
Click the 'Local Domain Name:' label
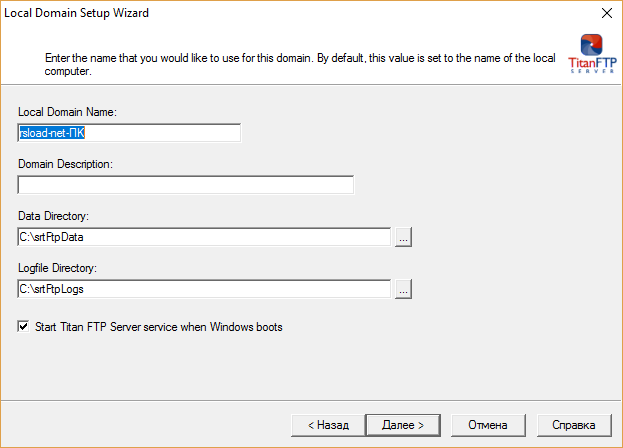pos(68,111)
